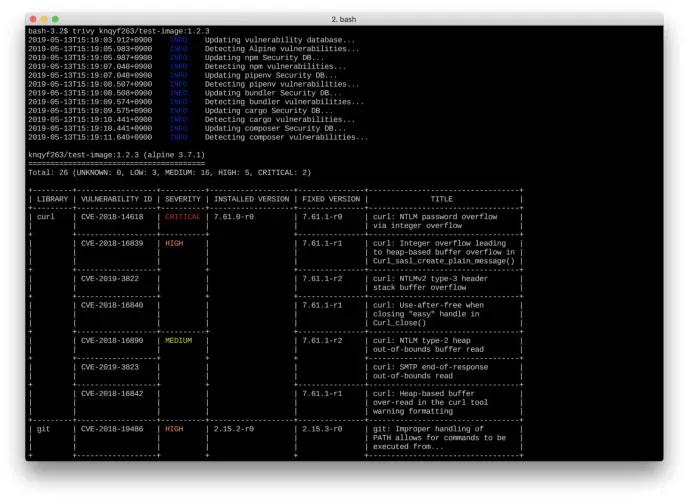Select 'Detecting Alpine vulnerabilities...' log message
The height and width of the screenshot is (501, 689).
tap(282, 49)
